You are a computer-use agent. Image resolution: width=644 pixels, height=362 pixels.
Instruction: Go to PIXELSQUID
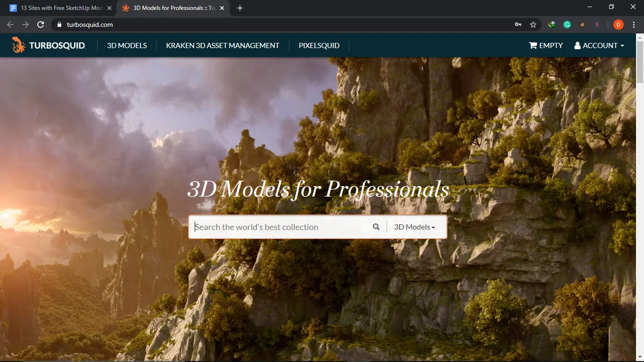[x=319, y=45]
